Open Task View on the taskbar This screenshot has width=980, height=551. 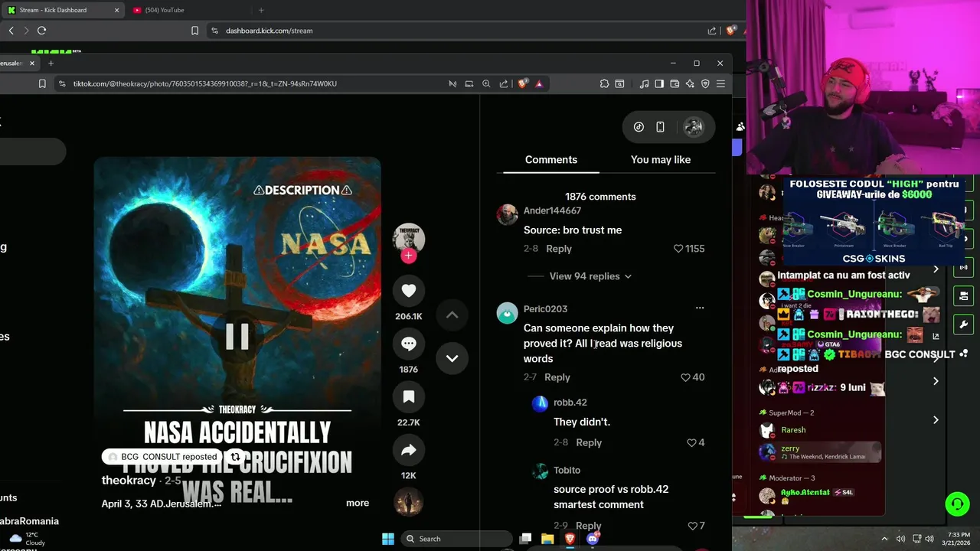point(525,539)
